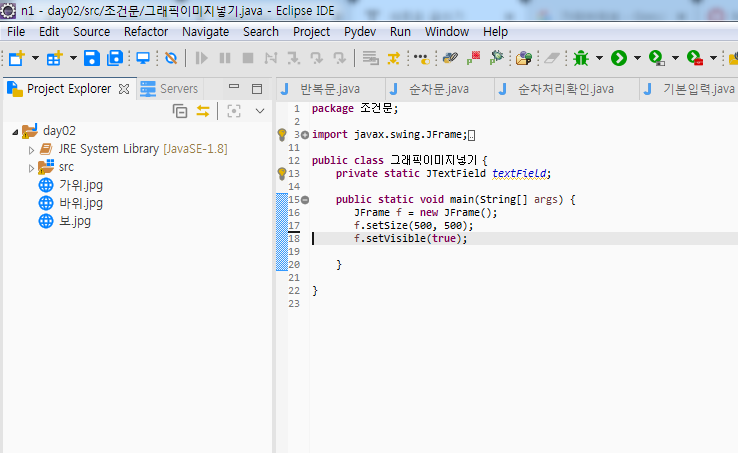Screen dimensions: 738x453
Task: Open the Help menu
Action: point(495,32)
